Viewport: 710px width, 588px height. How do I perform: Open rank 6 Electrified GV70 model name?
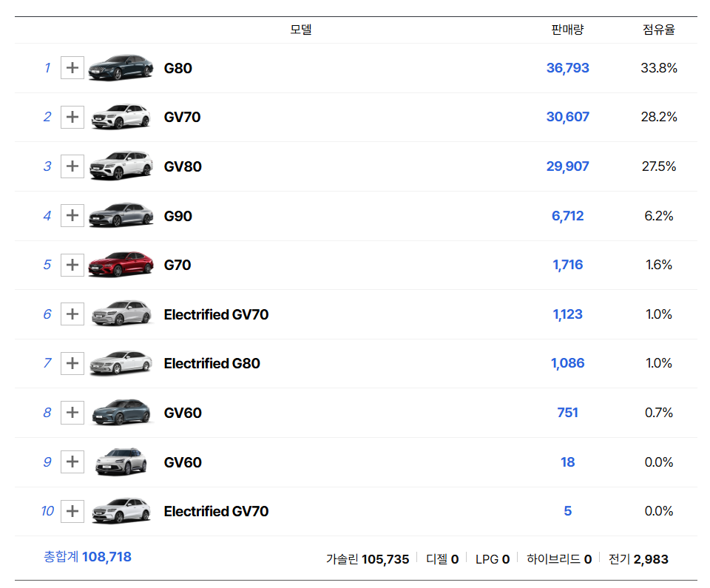(216, 314)
